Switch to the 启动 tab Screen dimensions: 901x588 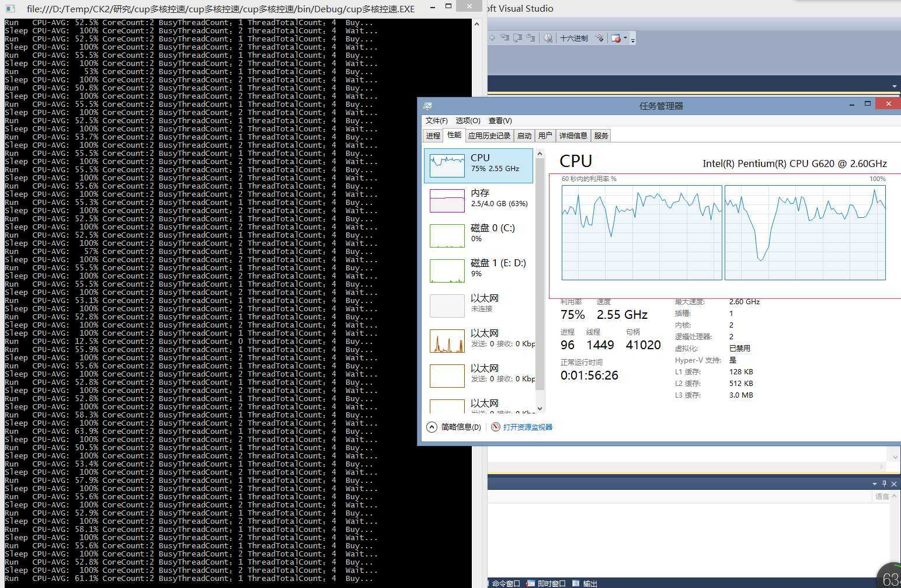[524, 135]
